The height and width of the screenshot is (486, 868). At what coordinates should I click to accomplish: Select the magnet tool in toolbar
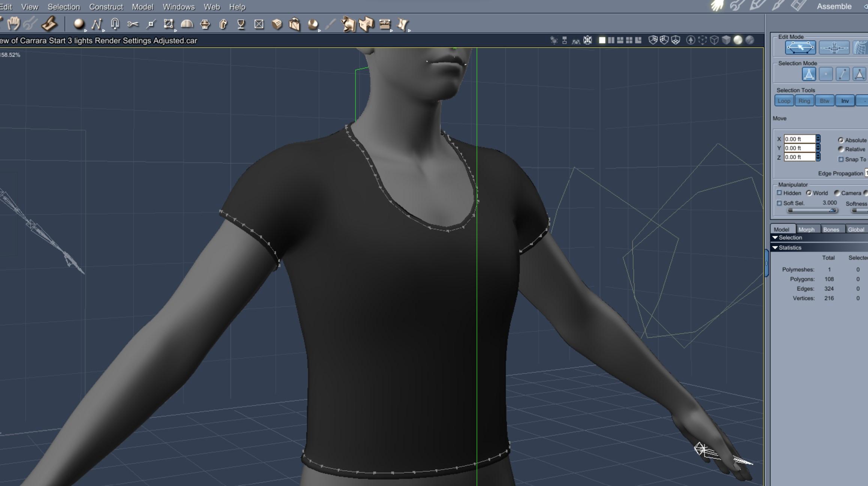[115, 24]
